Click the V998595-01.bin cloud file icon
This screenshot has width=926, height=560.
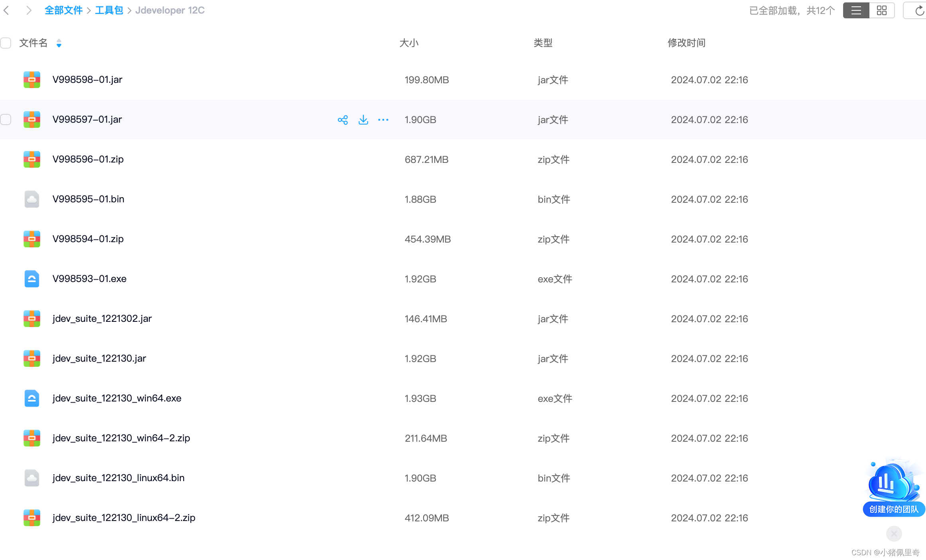pyautogui.click(x=32, y=199)
